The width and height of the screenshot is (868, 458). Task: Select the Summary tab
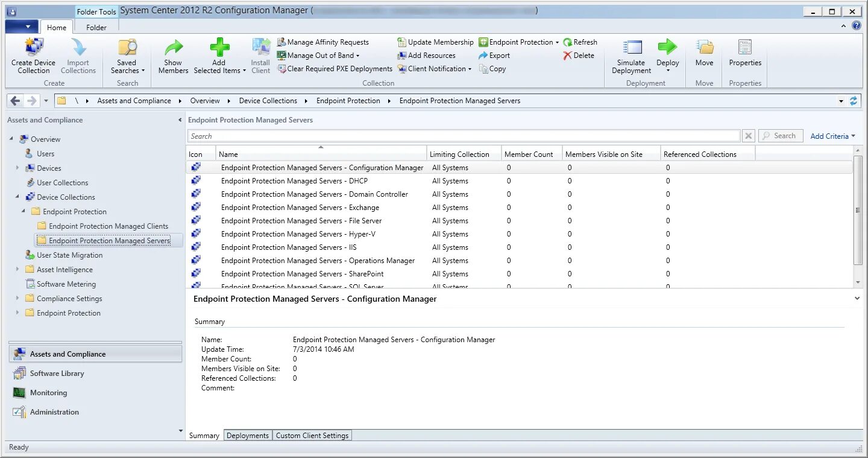pos(204,436)
